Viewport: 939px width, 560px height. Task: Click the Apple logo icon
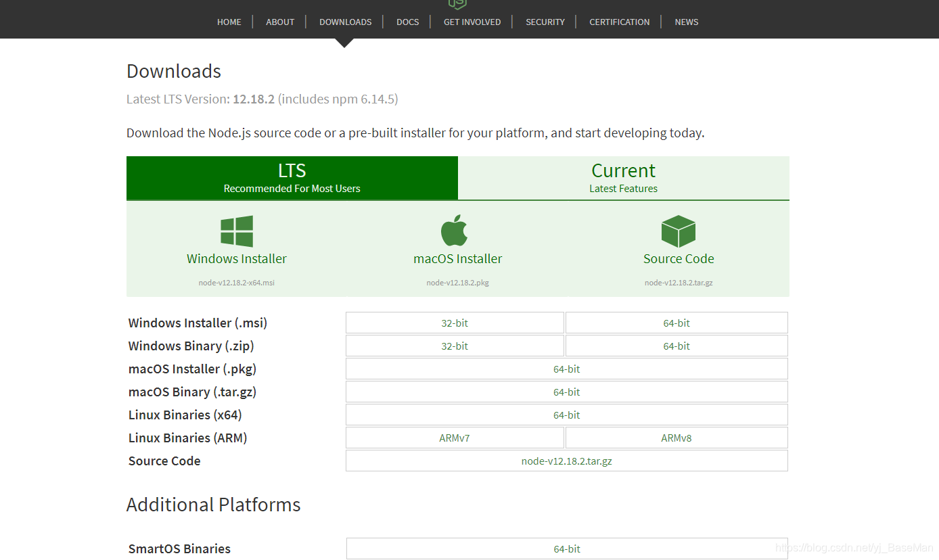(455, 231)
